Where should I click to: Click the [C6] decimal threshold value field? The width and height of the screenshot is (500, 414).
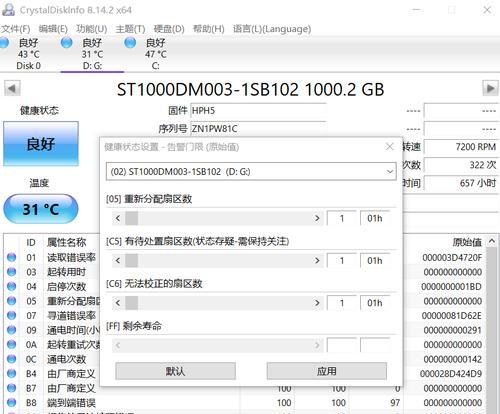pyautogui.click(x=342, y=303)
